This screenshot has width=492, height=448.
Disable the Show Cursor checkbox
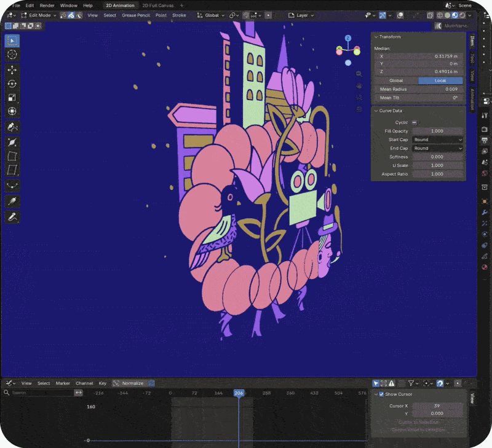click(381, 394)
